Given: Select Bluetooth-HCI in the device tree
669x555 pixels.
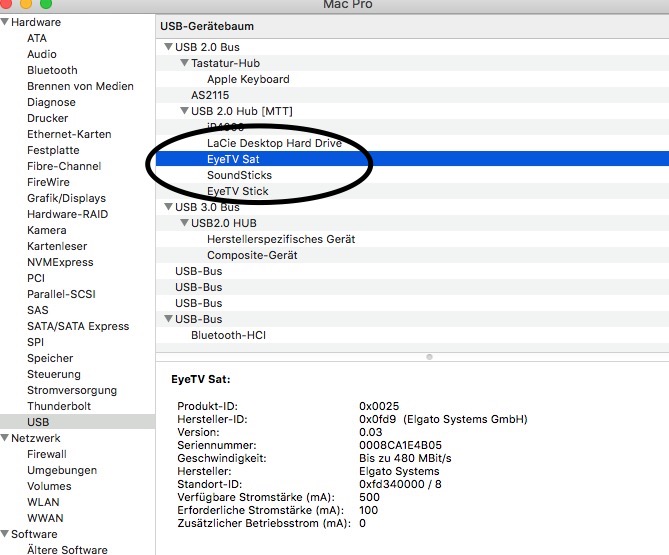Looking at the screenshot, I should [x=412, y=335].
